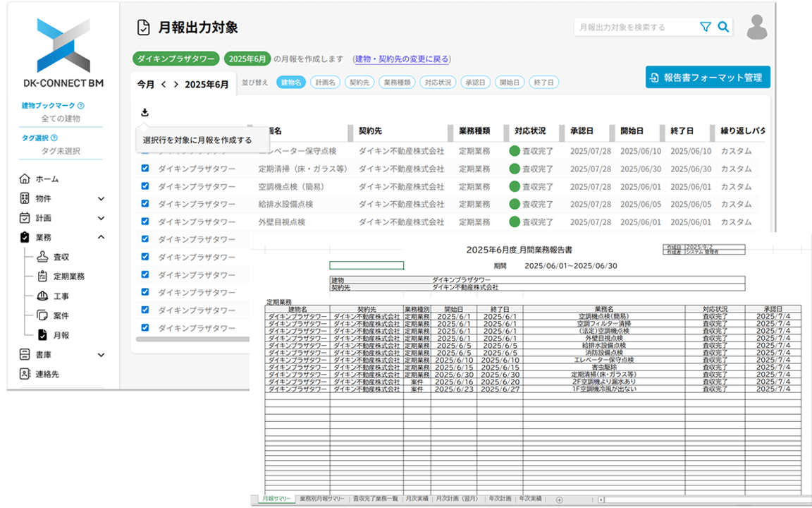The width and height of the screenshot is (812, 508).
Task: Go home using the ホーム house icon
Action: (23, 179)
